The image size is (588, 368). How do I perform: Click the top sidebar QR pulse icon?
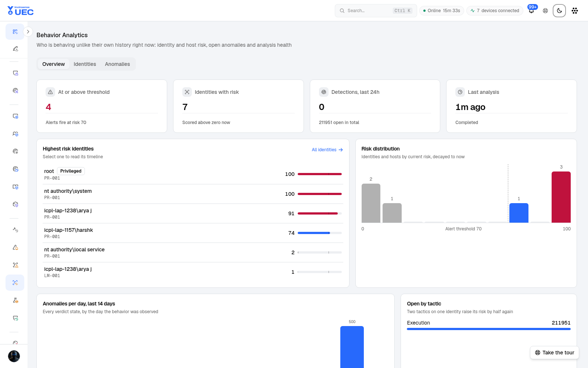click(15, 32)
